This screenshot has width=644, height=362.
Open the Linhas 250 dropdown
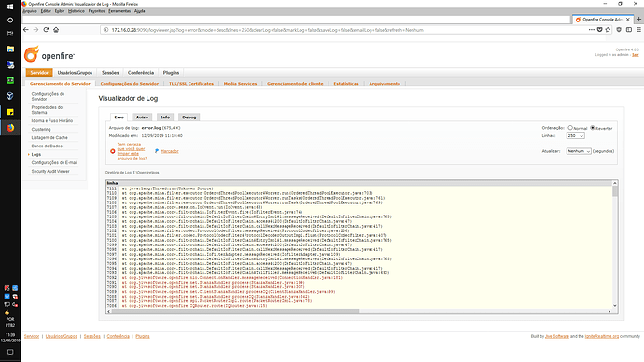tap(576, 136)
